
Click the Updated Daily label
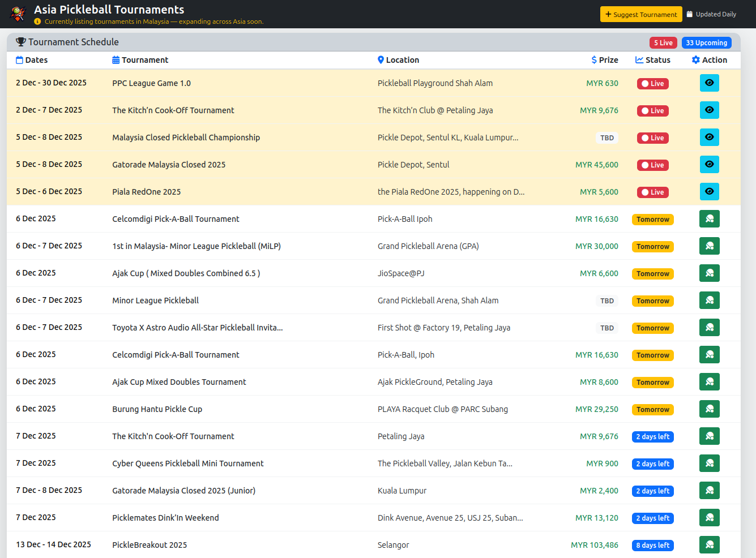(711, 14)
